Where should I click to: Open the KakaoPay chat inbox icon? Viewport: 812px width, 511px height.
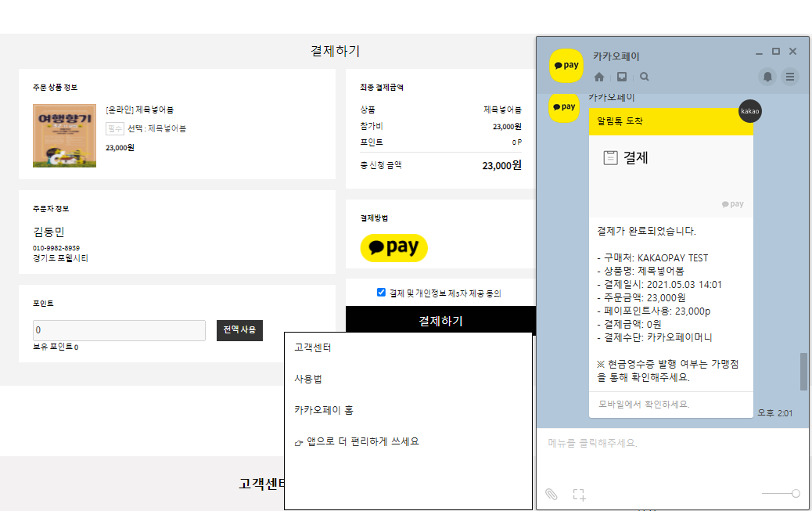pyautogui.click(x=622, y=77)
